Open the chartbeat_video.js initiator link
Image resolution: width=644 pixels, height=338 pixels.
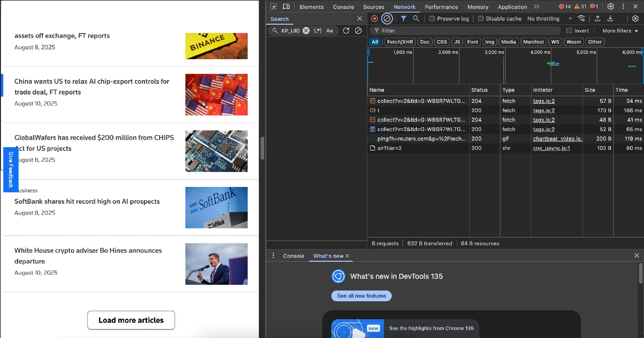pos(557,139)
